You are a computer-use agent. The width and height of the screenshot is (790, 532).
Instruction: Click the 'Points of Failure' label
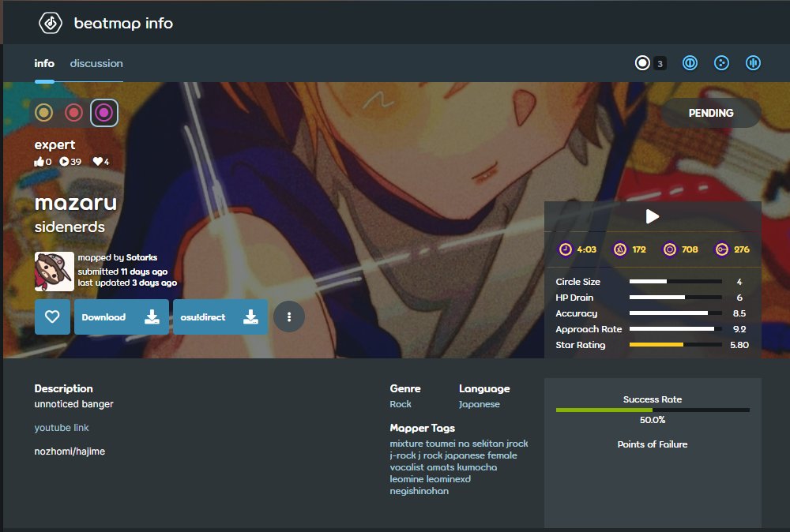(653, 444)
